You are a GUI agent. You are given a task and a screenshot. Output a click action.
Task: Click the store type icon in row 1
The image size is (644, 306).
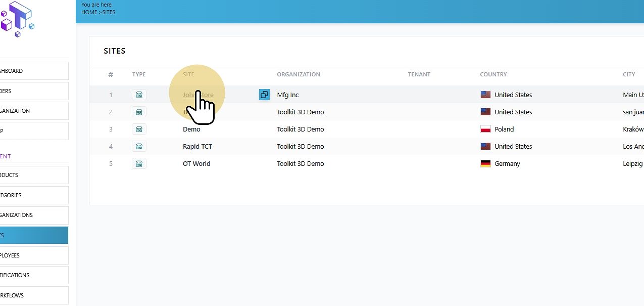[139, 95]
